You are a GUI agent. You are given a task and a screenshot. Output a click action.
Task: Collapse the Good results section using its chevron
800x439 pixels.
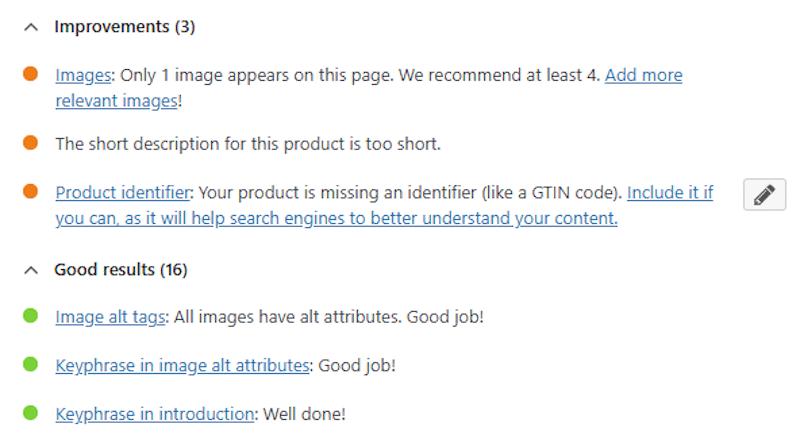31,270
